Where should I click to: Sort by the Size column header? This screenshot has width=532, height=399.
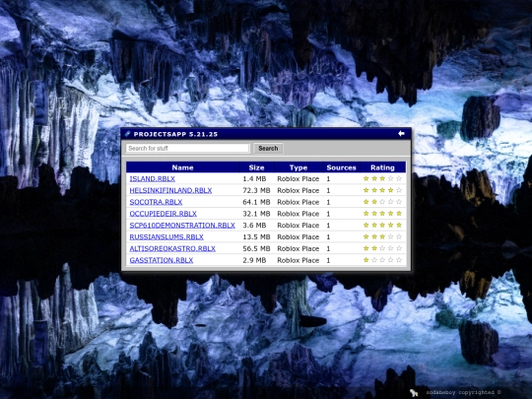tap(256, 167)
